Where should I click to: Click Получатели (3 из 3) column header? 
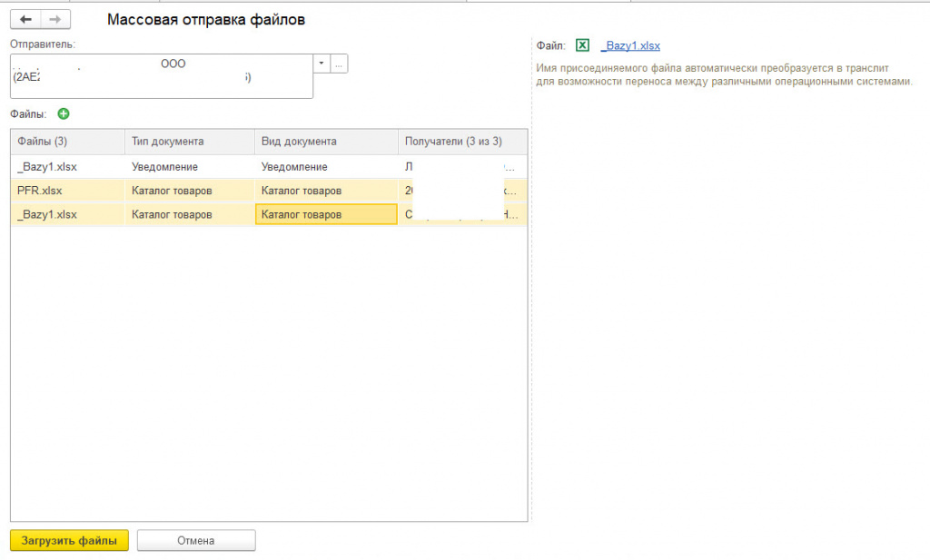point(462,142)
